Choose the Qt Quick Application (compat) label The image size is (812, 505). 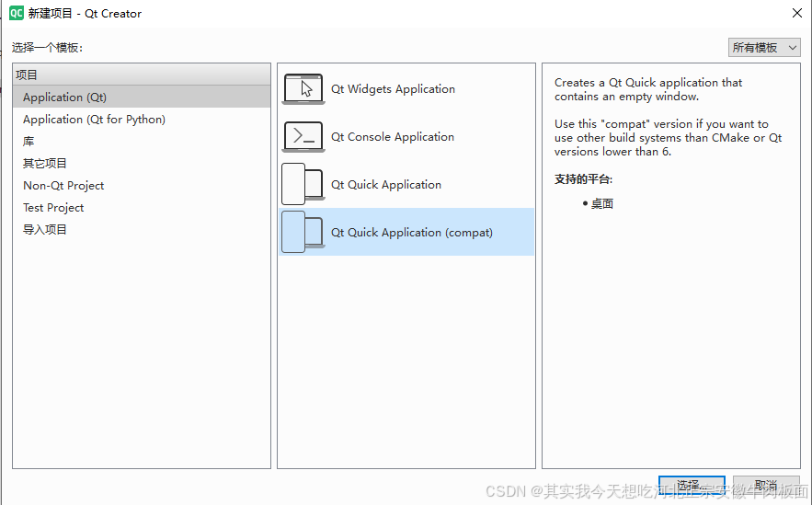coord(412,233)
